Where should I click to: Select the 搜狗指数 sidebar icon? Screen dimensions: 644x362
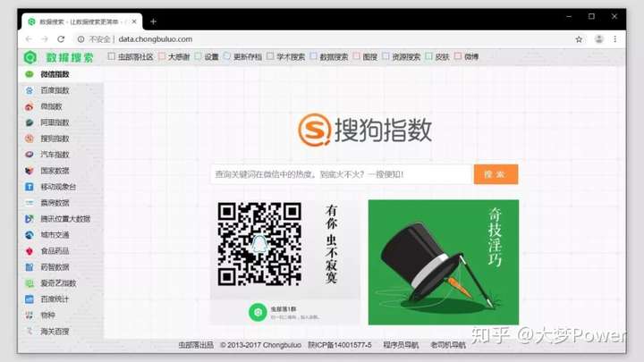click(x=30, y=139)
